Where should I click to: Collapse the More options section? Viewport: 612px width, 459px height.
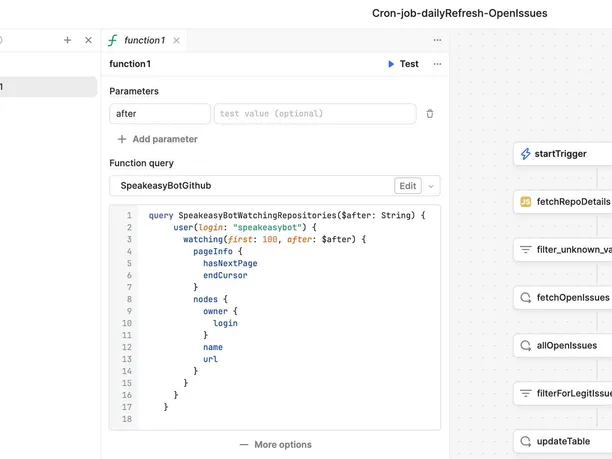[276, 445]
